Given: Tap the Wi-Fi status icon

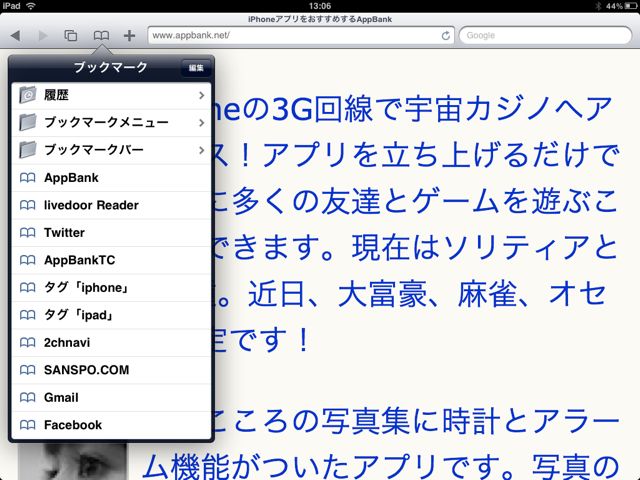Looking at the screenshot, I should pyautogui.click(x=31, y=6).
